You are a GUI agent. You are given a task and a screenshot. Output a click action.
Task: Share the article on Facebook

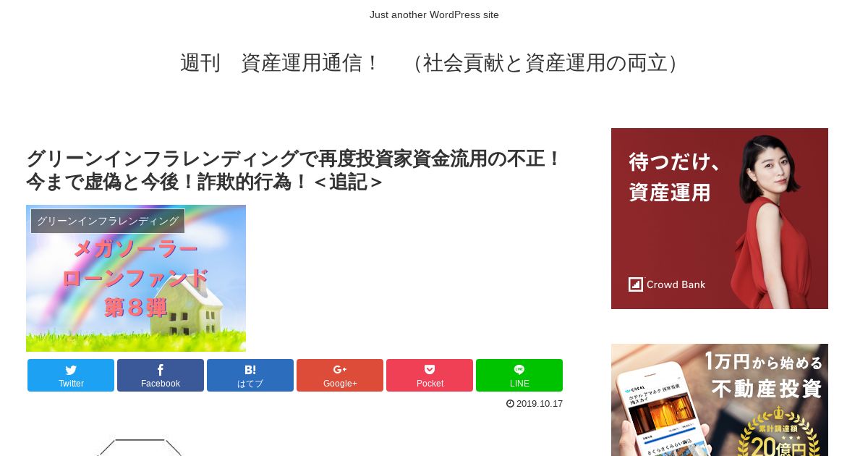tap(161, 375)
